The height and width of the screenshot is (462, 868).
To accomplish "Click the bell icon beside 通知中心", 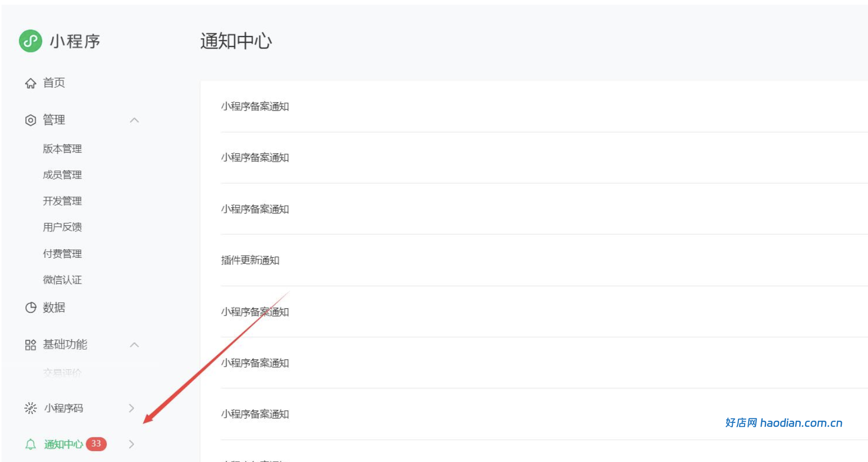I will pyautogui.click(x=30, y=444).
